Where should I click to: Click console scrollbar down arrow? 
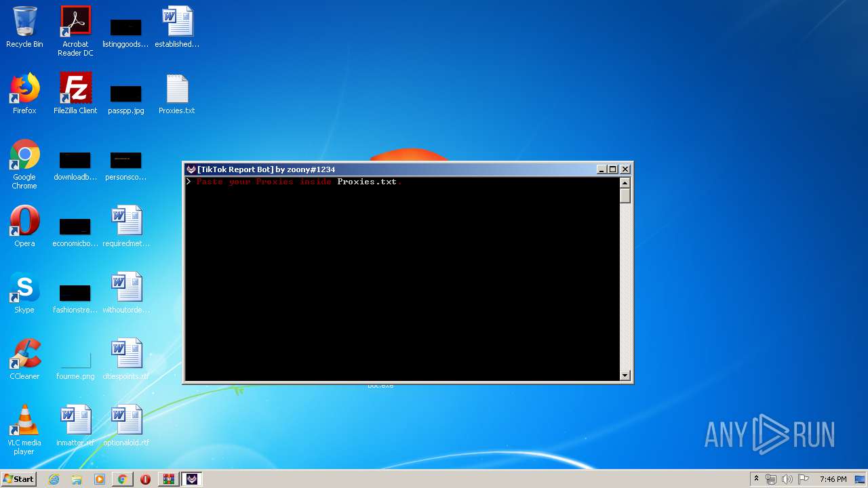(x=625, y=375)
